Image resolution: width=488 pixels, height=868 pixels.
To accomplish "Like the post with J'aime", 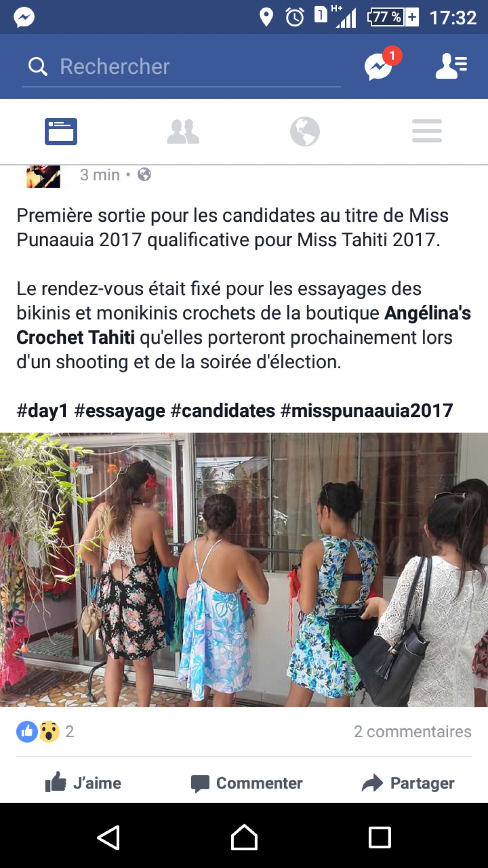I will 83,783.
